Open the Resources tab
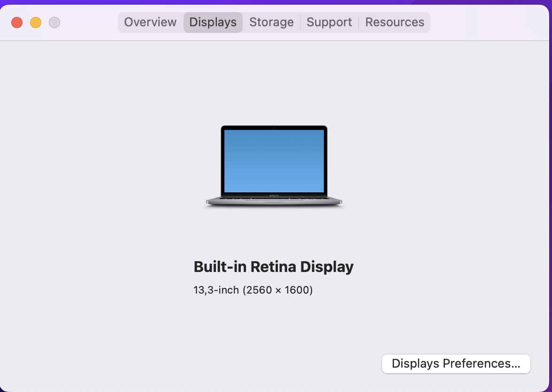 coord(395,22)
